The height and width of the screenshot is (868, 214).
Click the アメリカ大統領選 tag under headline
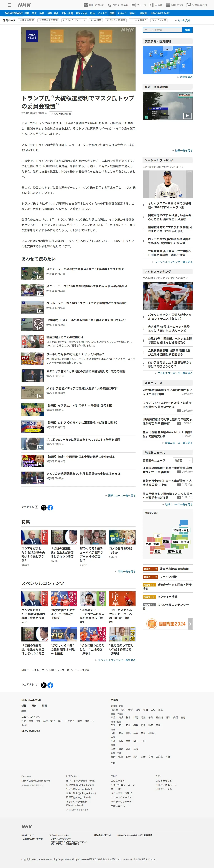tap(61, 114)
